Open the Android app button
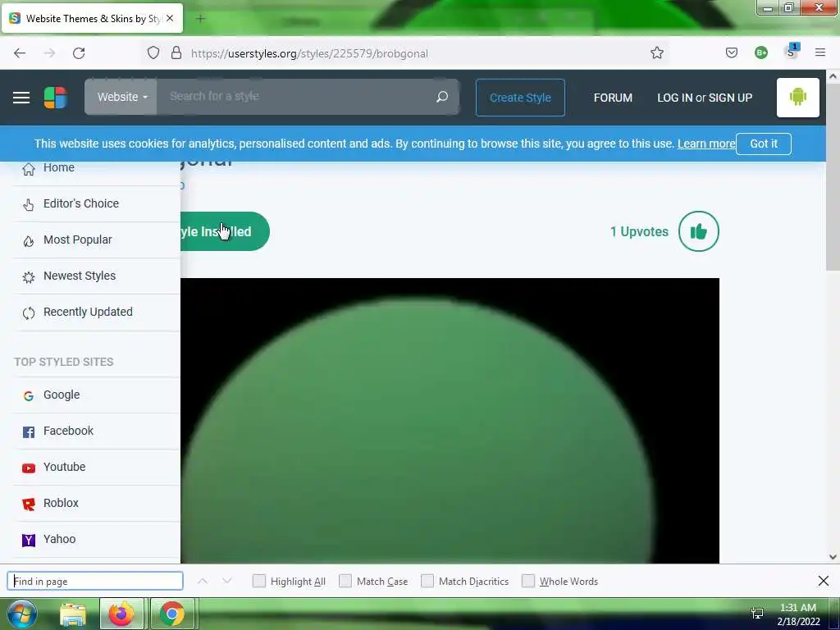Viewport: 840px width, 630px height. [797, 98]
